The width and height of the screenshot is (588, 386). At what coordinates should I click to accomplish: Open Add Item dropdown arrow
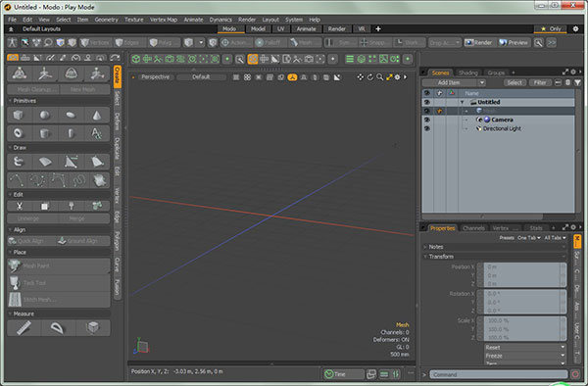click(481, 82)
